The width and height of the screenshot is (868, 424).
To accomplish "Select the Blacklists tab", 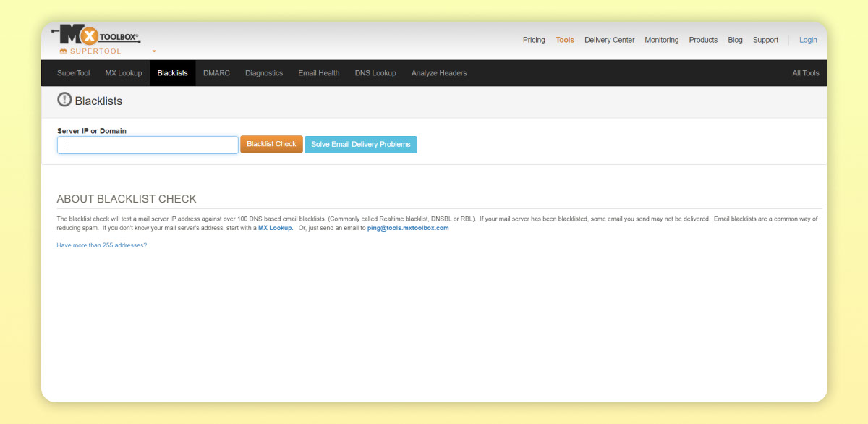I will (173, 73).
